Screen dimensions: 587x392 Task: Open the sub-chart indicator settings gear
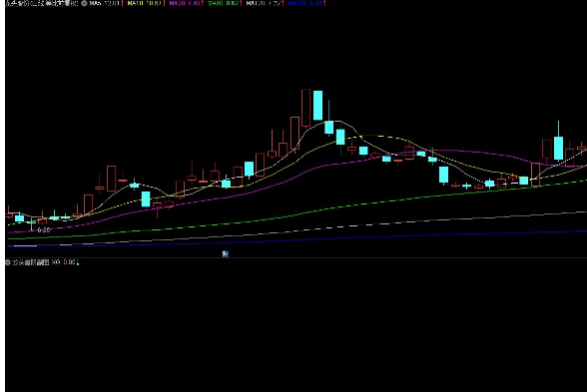tap(8, 262)
